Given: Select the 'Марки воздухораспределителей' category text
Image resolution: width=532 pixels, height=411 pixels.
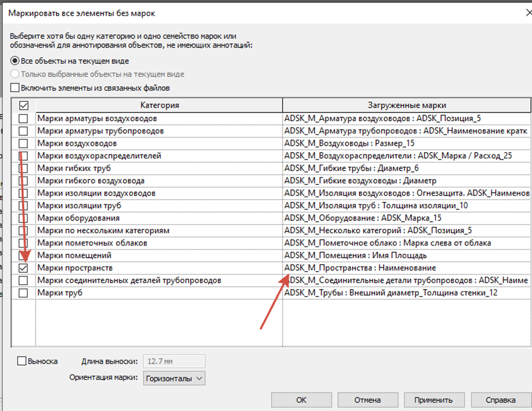Looking at the screenshot, I should (99, 156).
